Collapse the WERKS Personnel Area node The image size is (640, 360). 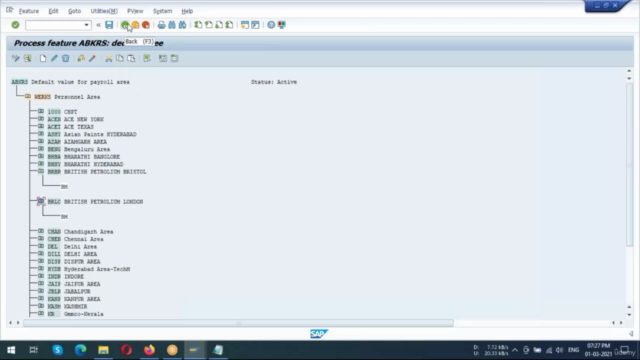tap(28, 97)
